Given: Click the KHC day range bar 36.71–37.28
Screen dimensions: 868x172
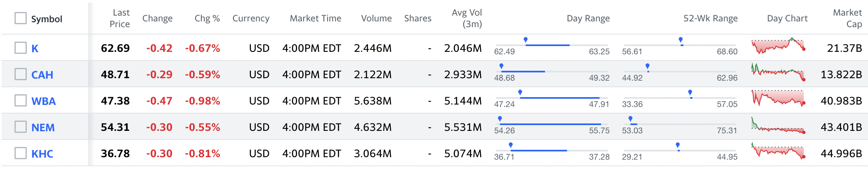Looking at the screenshot, I should pyautogui.click(x=552, y=151).
